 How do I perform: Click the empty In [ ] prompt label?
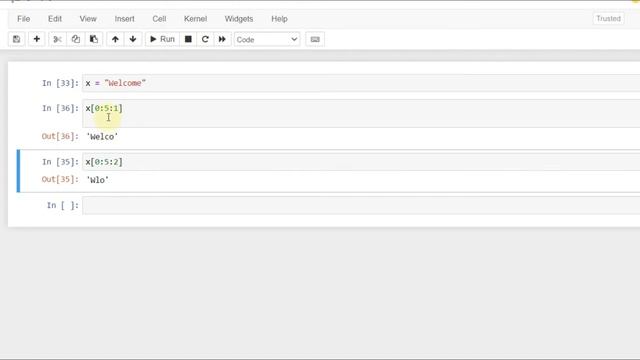point(62,205)
